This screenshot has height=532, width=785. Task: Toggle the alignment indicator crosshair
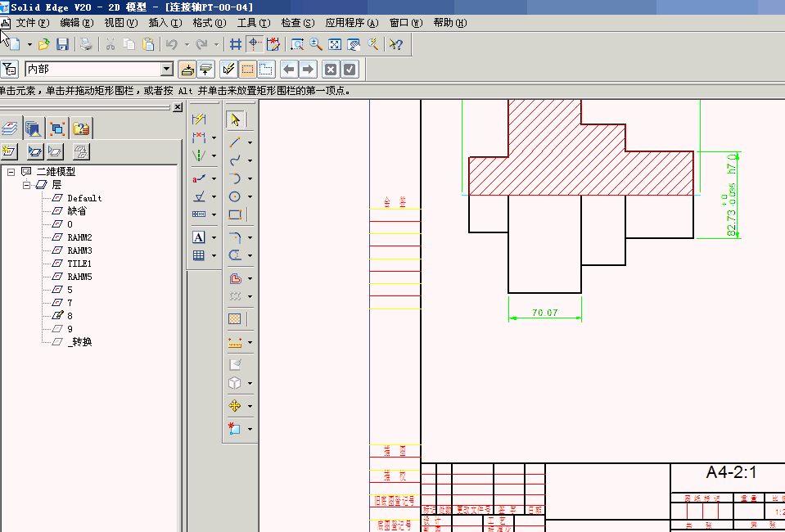pyautogui.click(x=254, y=44)
